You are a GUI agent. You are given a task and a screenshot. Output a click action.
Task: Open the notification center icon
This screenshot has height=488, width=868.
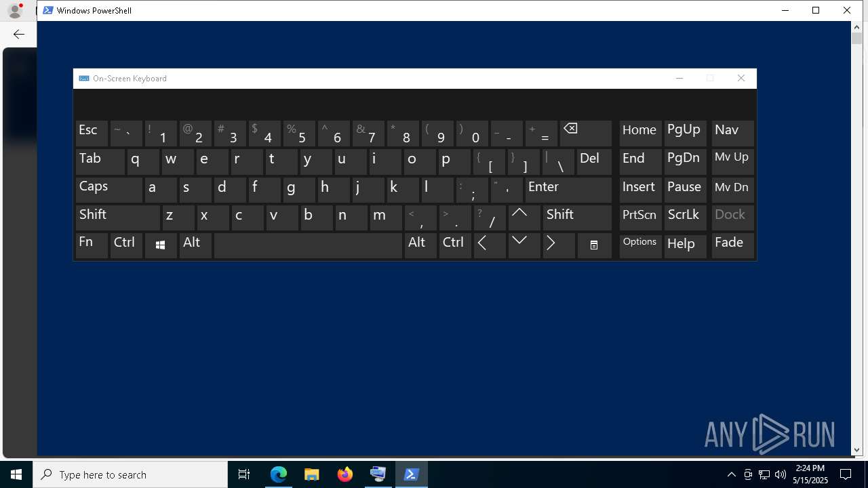tap(846, 474)
